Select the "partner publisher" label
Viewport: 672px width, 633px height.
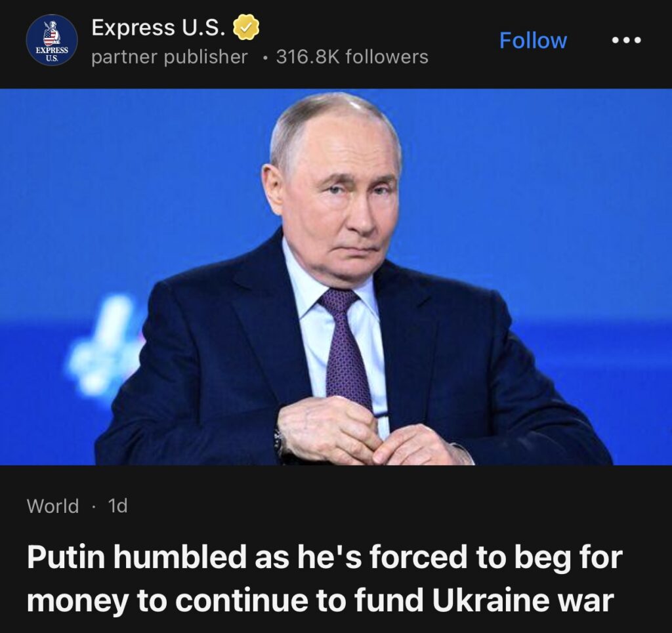(x=170, y=57)
